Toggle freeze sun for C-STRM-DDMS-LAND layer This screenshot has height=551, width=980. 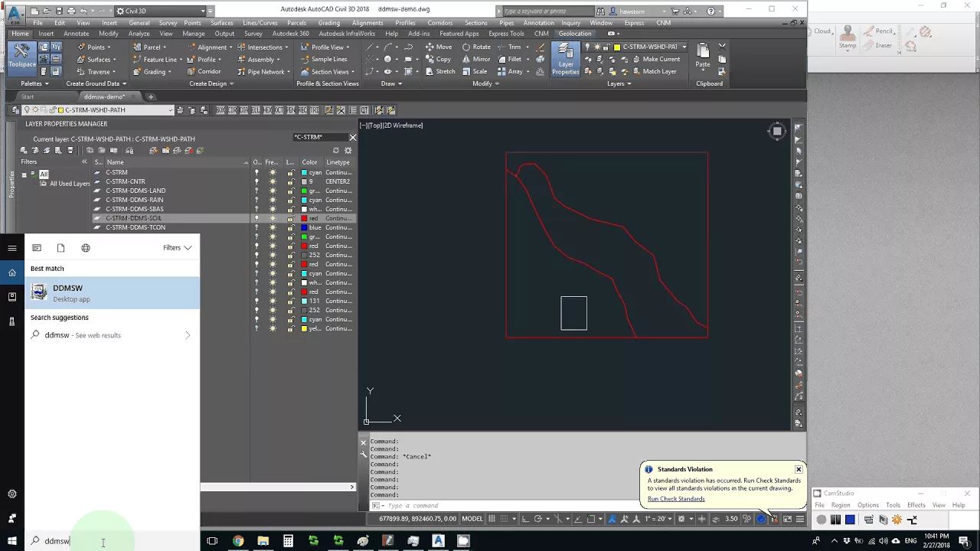[273, 191]
